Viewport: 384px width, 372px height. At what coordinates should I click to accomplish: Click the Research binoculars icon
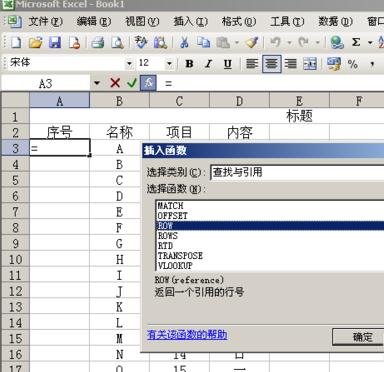(x=160, y=43)
